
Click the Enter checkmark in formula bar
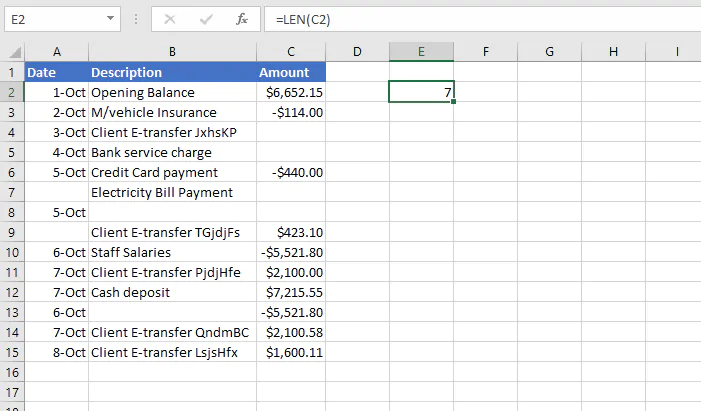[x=205, y=19]
